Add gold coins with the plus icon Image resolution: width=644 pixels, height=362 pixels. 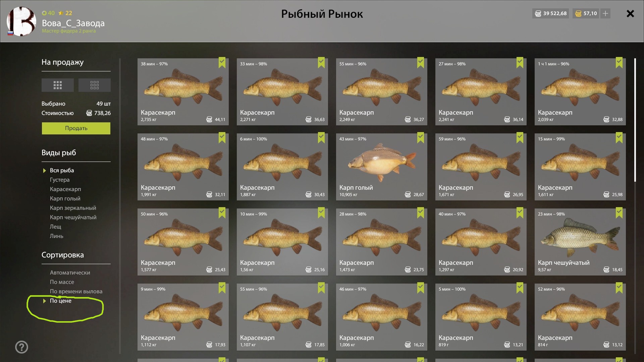605,13
